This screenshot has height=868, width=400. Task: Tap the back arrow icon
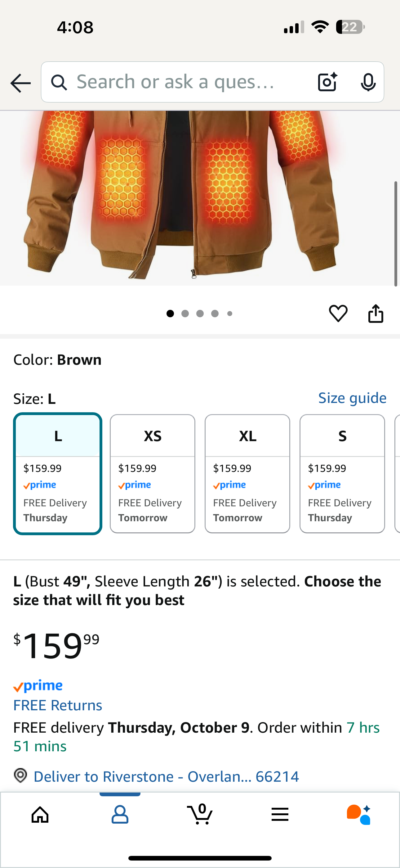pyautogui.click(x=20, y=83)
